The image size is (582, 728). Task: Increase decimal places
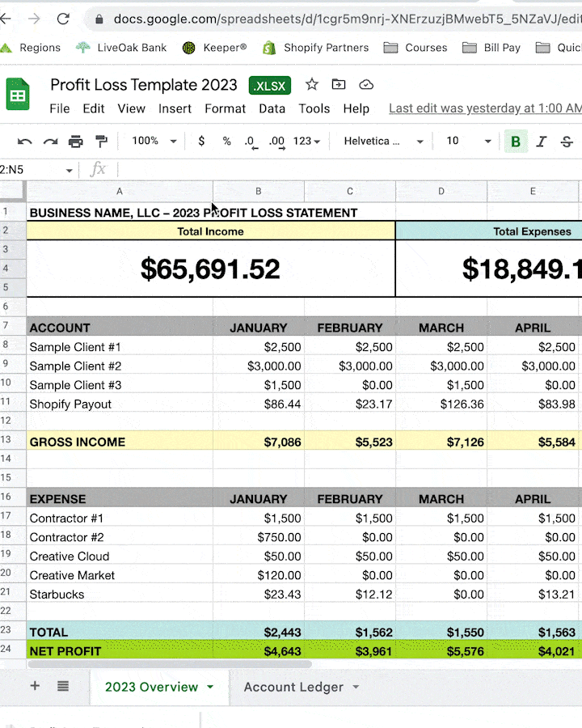276,142
